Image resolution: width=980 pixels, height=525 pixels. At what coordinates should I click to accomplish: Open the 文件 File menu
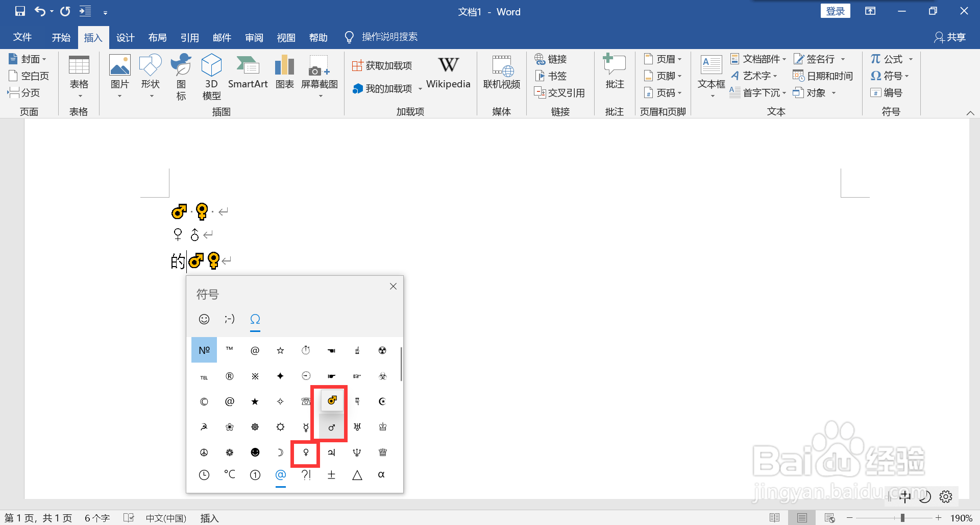[x=22, y=37]
